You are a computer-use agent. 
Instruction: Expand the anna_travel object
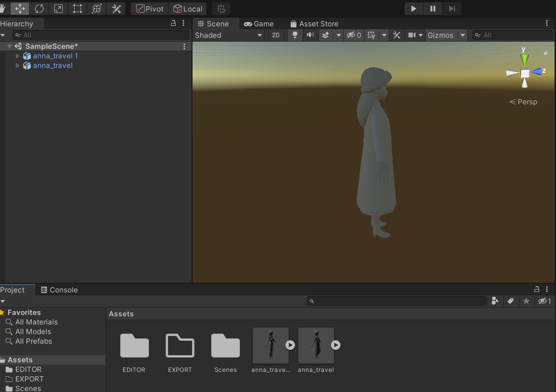[x=17, y=66]
